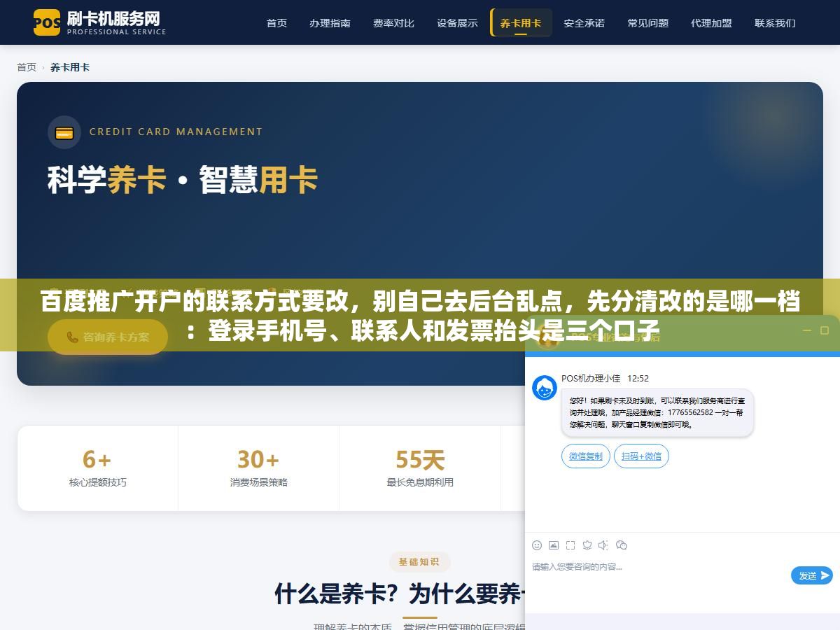Open 设备展示 in the navigation bar
Screen dimensions: 840x630
pos(457,23)
